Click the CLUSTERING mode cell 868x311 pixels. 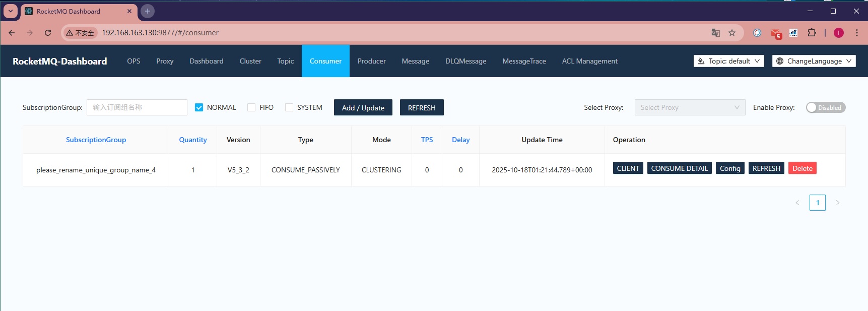point(381,170)
